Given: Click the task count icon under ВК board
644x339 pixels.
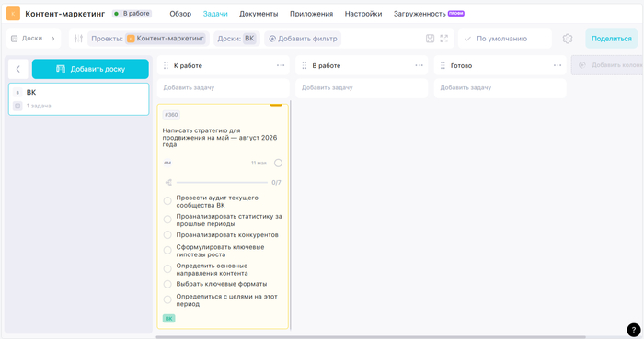Looking at the screenshot, I should (x=17, y=106).
